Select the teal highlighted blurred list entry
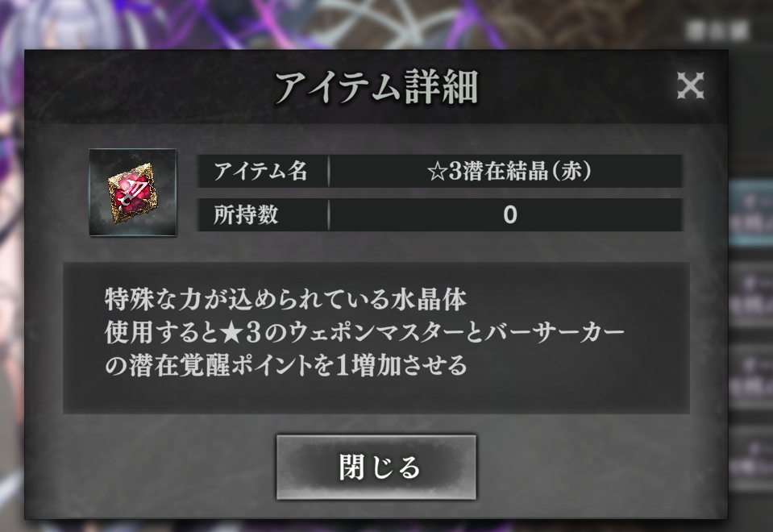Image resolution: width=773 pixels, height=532 pixels. [x=750, y=214]
